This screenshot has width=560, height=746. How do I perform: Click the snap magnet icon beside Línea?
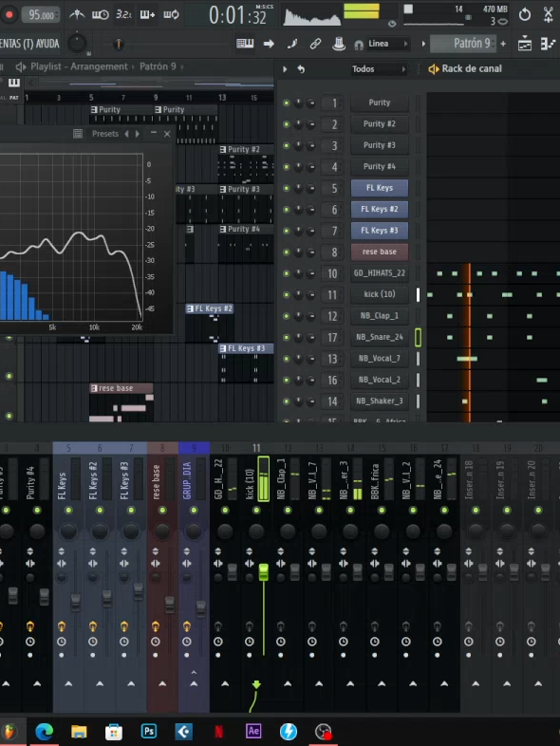[x=359, y=45]
